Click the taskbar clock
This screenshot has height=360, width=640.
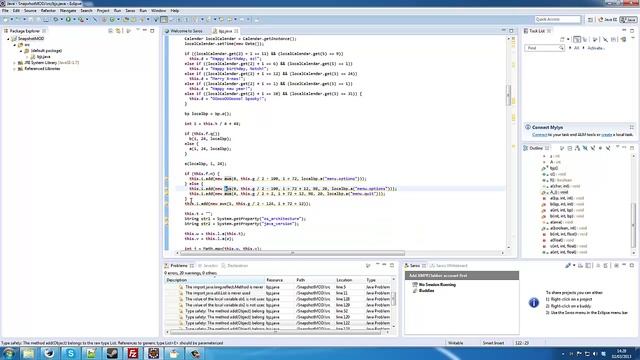coord(621,353)
